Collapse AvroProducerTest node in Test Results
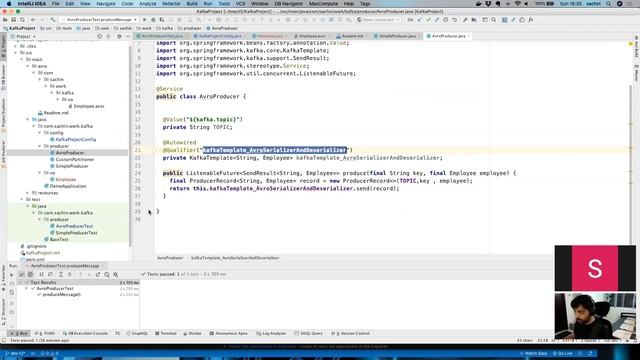 click(x=27, y=289)
